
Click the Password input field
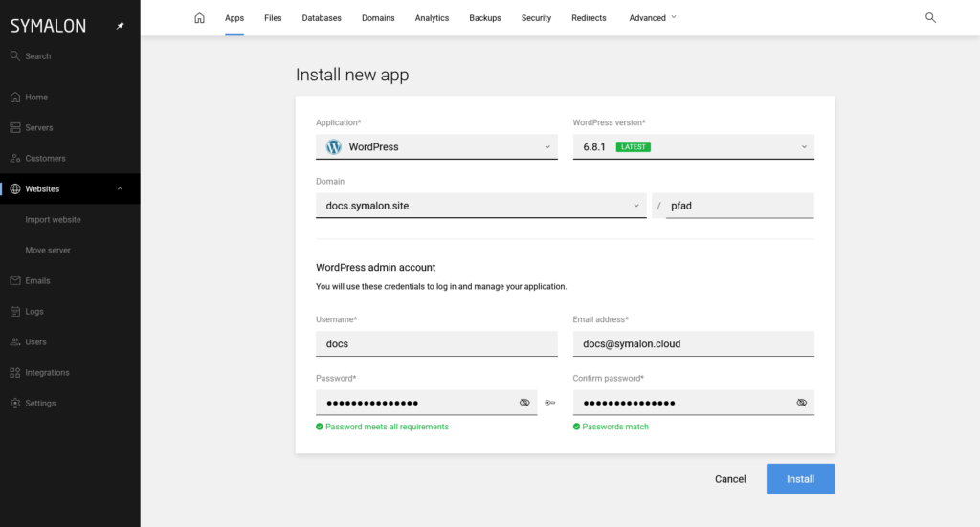pyautogui.click(x=426, y=403)
